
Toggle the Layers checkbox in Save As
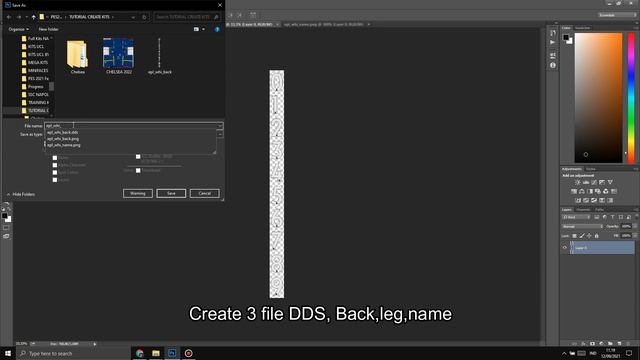coord(55,180)
